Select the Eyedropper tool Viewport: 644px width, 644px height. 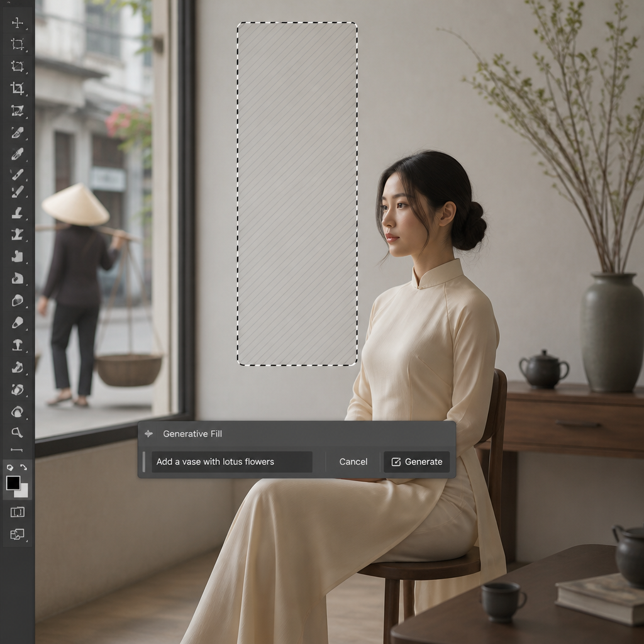[17, 132]
